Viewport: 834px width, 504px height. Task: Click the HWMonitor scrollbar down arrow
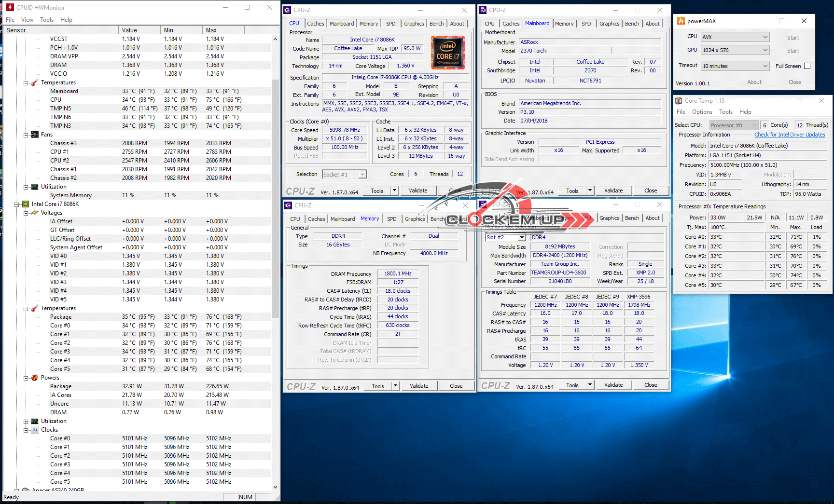point(275,487)
